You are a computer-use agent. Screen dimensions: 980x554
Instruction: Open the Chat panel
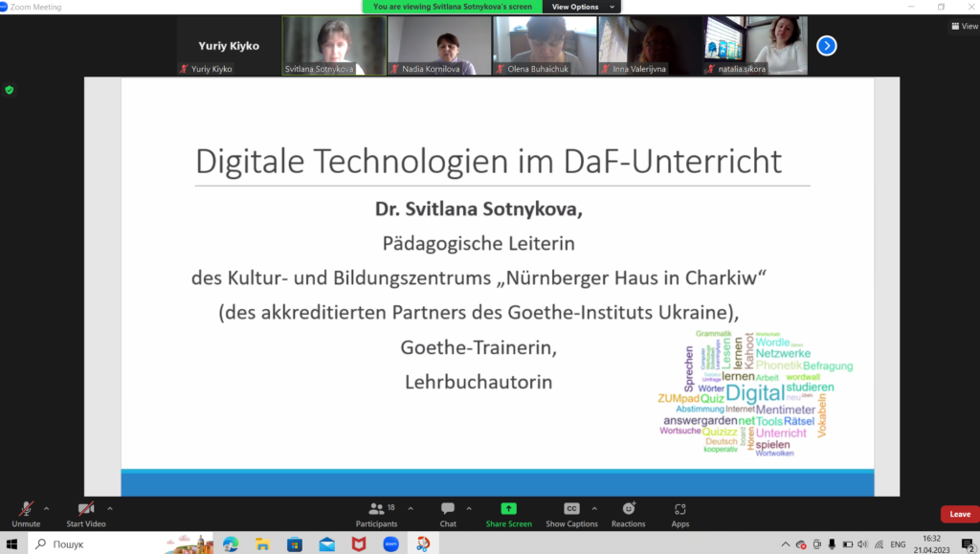tap(448, 514)
